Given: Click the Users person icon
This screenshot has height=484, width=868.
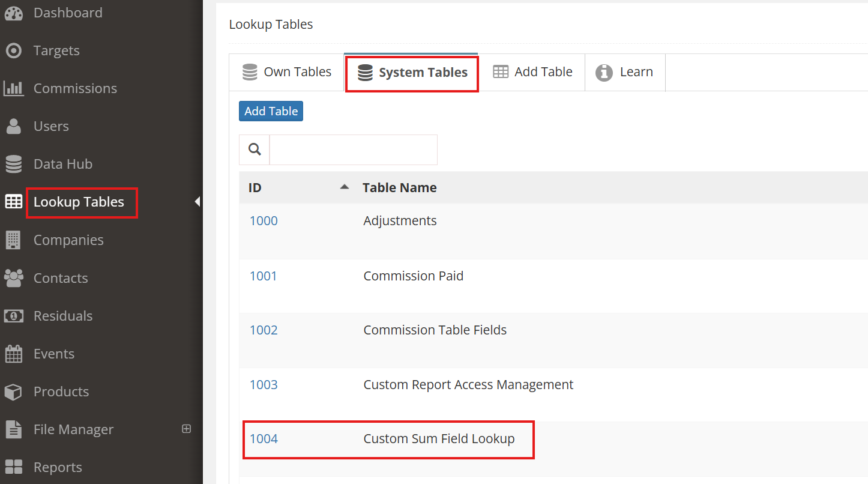Looking at the screenshot, I should [13, 127].
